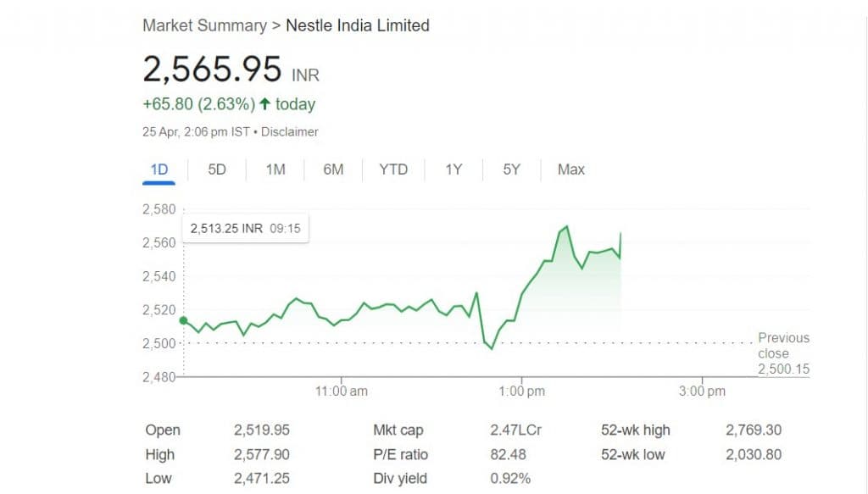Image resolution: width=868 pixels, height=494 pixels.
Task: Open the 1M chart range
Action: pyautogui.click(x=275, y=169)
